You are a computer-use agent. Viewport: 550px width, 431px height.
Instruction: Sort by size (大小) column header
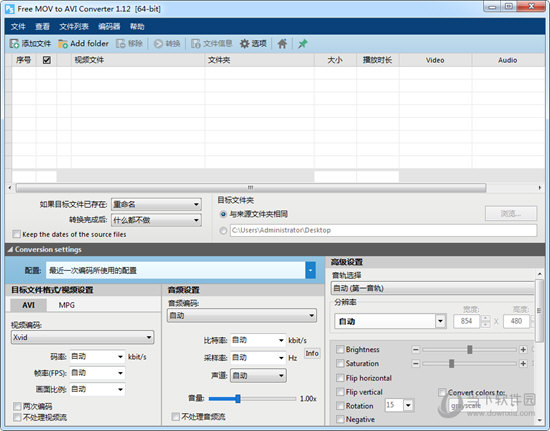[335, 60]
